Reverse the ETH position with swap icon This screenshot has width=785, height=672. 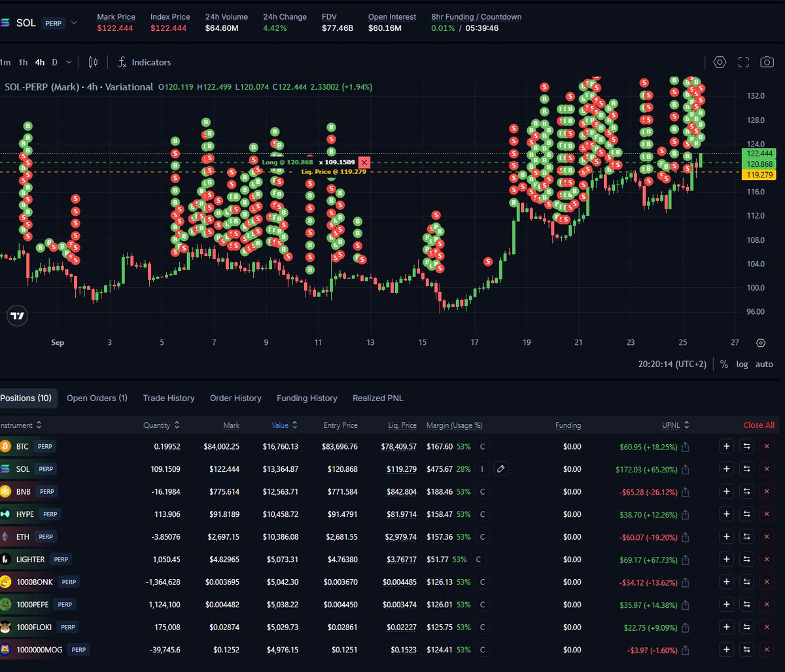point(746,537)
